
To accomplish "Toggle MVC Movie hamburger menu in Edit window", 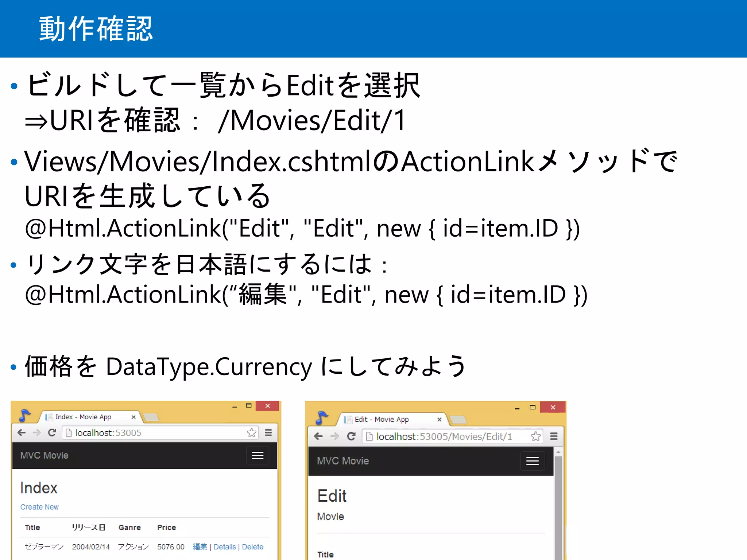I will (533, 461).
